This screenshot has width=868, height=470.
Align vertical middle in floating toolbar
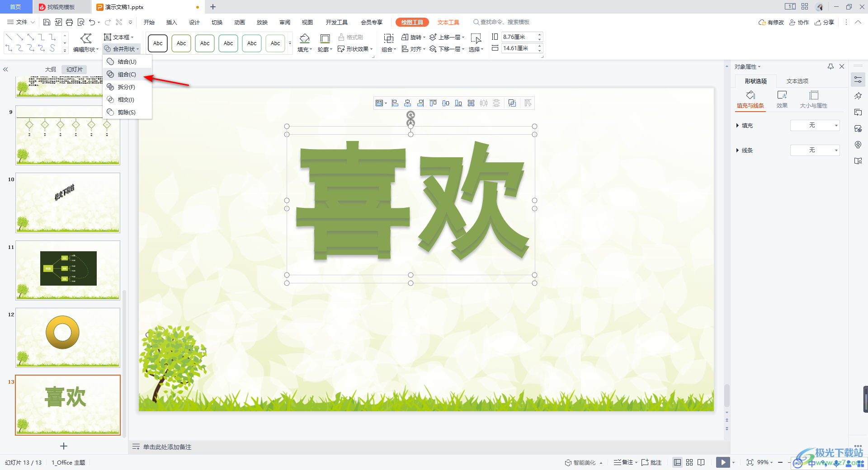(446, 103)
